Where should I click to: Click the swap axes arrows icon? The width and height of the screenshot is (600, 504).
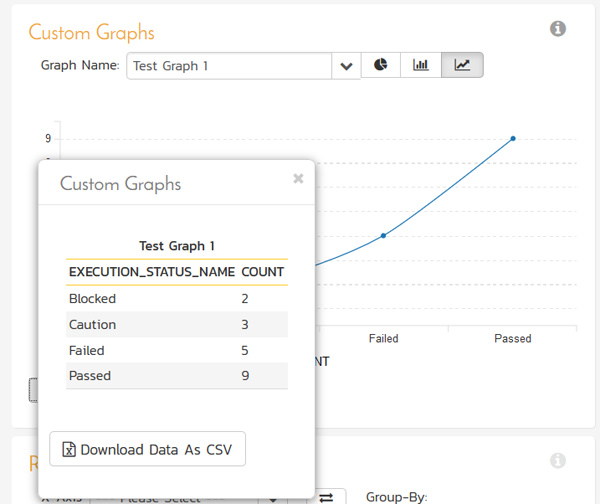point(327,497)
